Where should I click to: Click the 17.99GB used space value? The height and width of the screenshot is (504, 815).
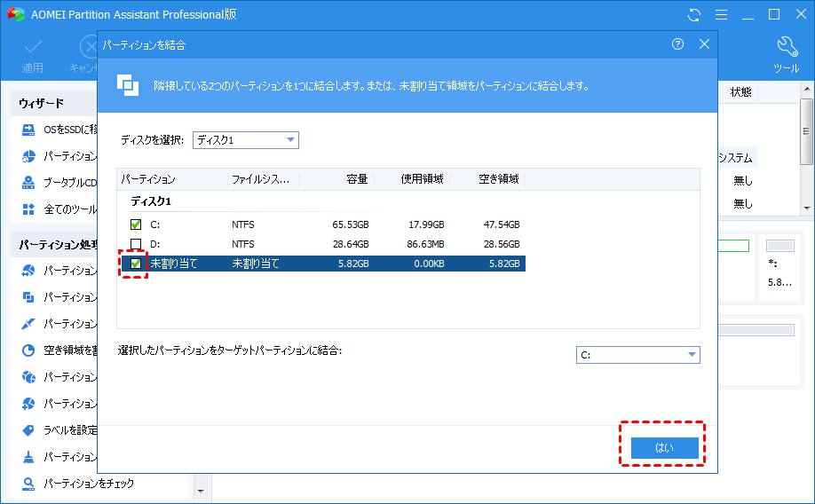pyautogui.click(x=426, y=224)
